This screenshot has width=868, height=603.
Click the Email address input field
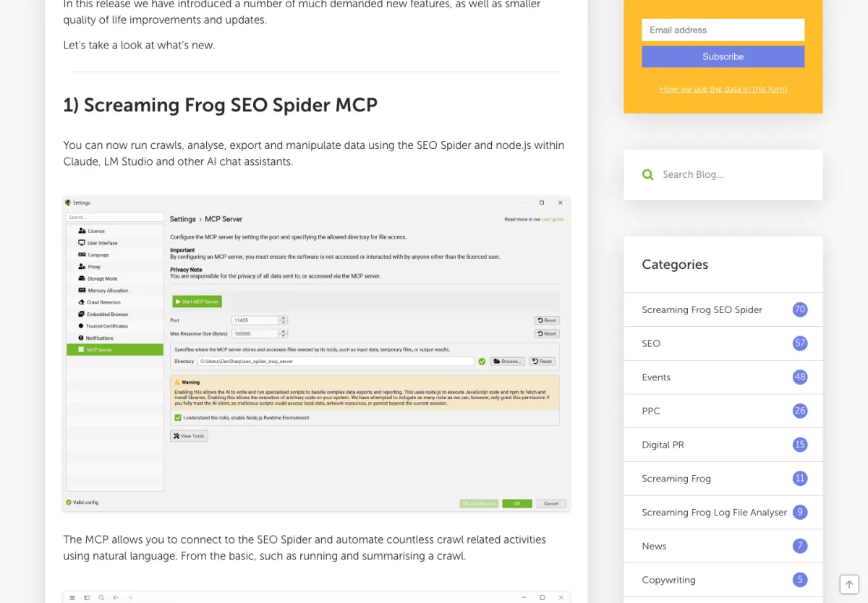pyautogui.click(x=723, y=30)
